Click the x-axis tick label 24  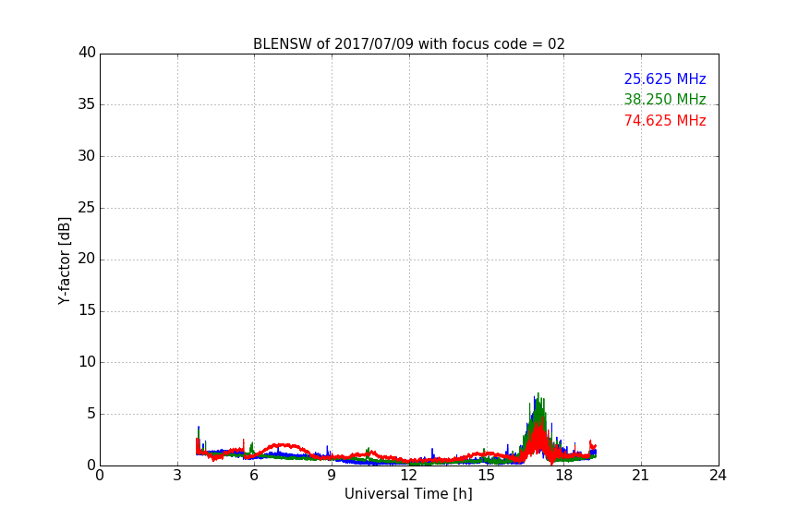[x=718, y=476]
